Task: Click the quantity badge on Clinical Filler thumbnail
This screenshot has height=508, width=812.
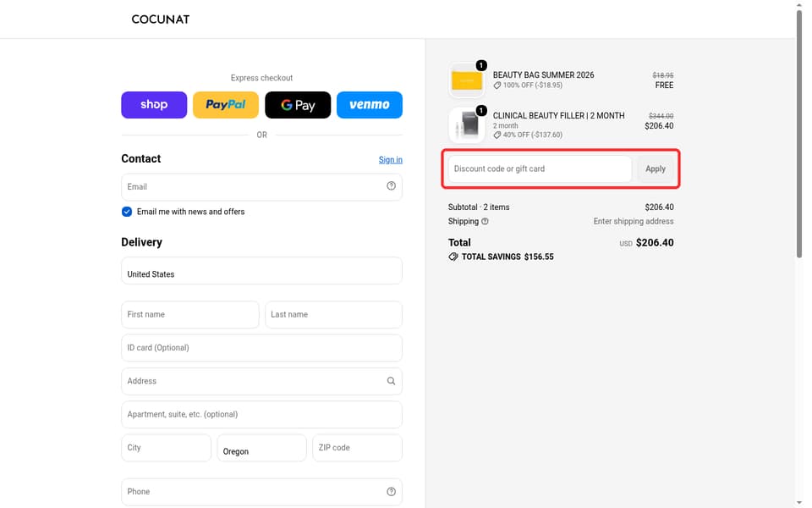Action: 481,110
